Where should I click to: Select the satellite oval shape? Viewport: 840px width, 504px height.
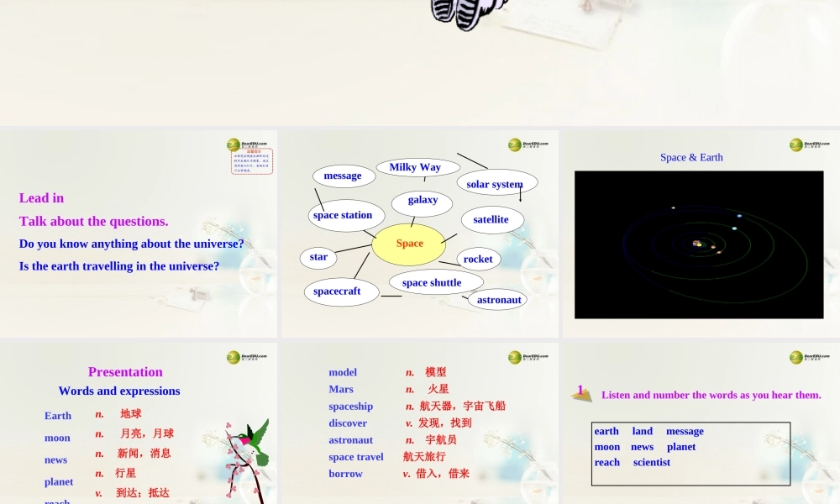[x=492, y=218]
